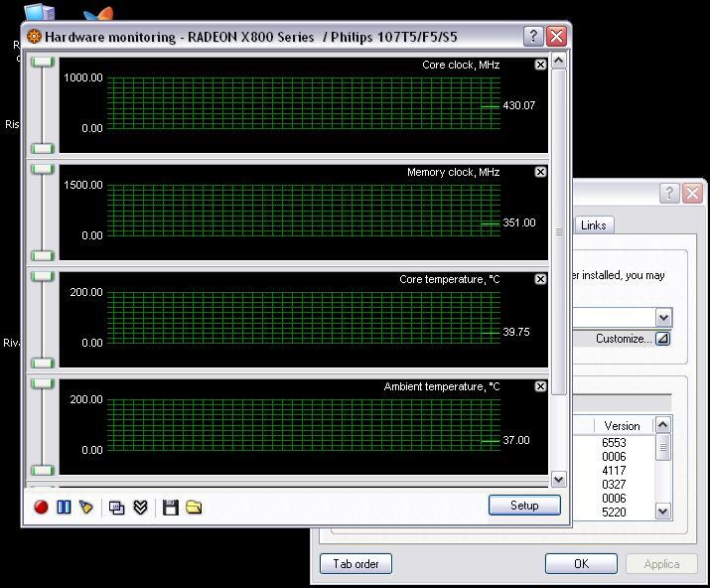The image size is (710, 588).
Task: Close the Core clock graph
Action: point(540,65)
